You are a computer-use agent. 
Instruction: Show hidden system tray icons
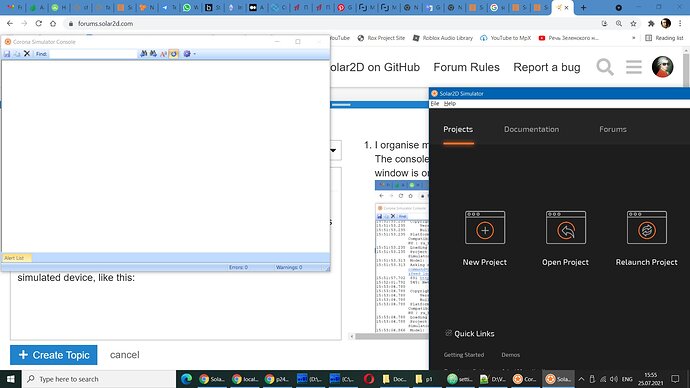[x=581, y=379]
